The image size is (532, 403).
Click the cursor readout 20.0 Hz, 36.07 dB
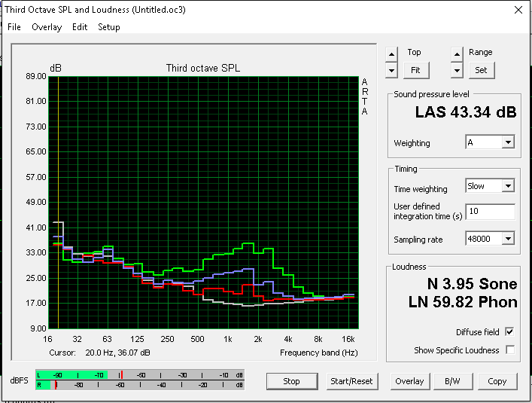[117, 353]
